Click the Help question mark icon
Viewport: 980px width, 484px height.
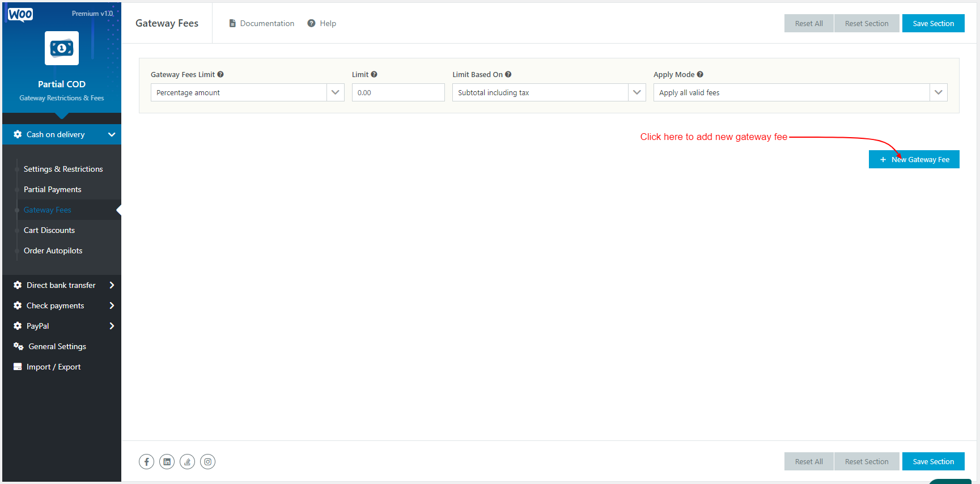[311, 23]
